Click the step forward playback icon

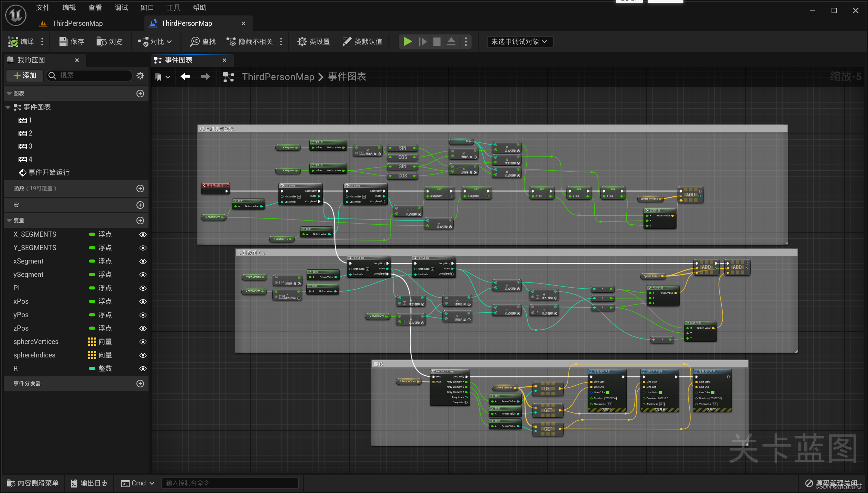[x=423, y=41]
